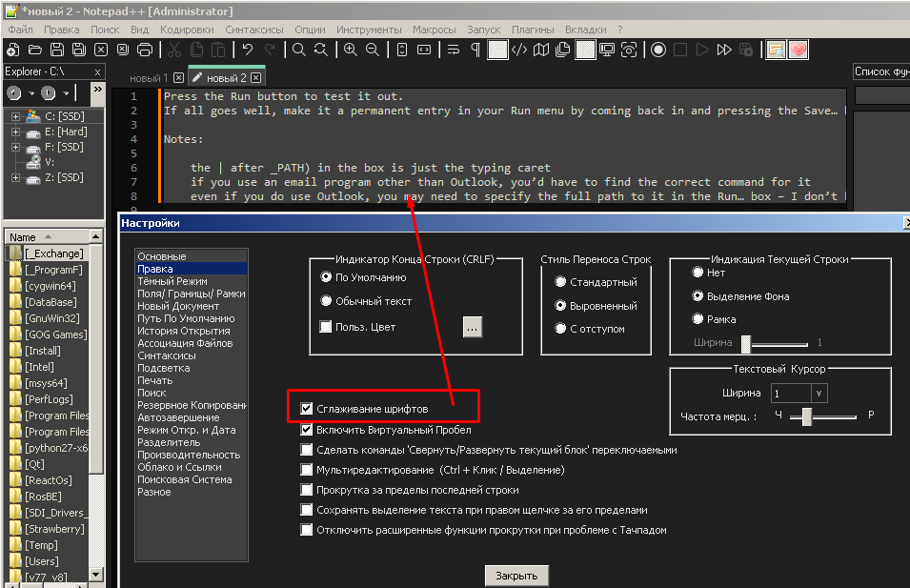Screen dimensions: 910x588
Task: Open a file using the Open toolbar icon
Action: [33, 48]
